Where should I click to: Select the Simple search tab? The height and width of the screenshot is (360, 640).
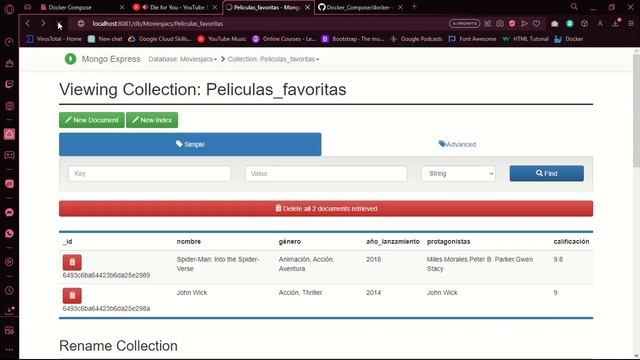point(190,144)
